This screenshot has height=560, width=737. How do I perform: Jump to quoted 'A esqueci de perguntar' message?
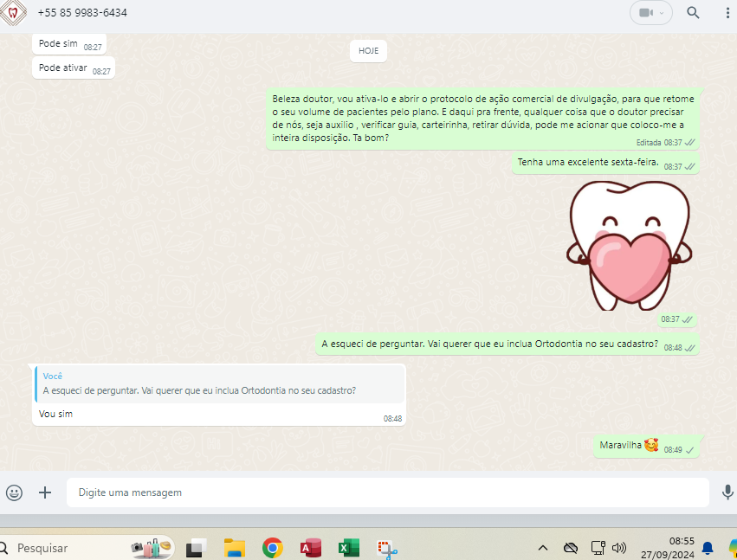(219, 383)
